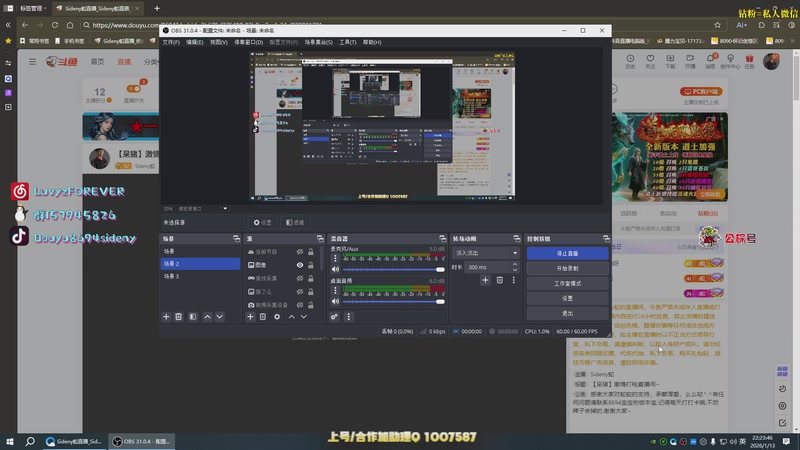Open the 滤镜 filters button above docks
The image size is (800, 450).
pos(295,222)
